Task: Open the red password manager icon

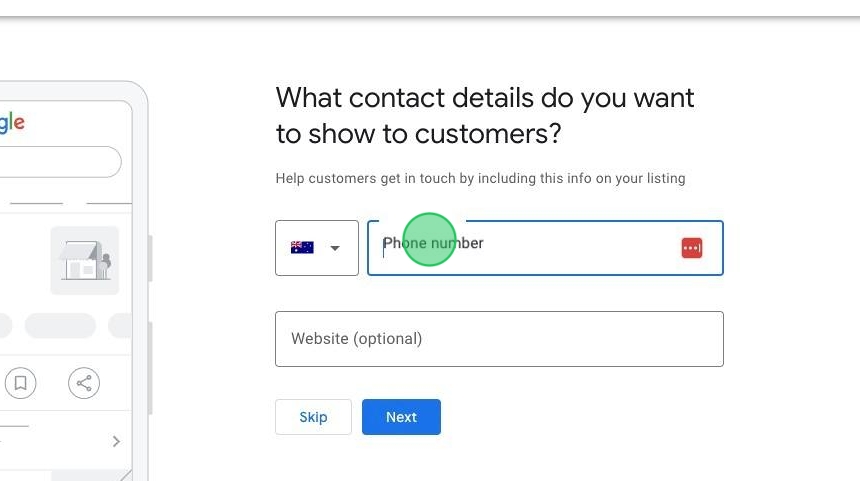Action: point(692,248)
